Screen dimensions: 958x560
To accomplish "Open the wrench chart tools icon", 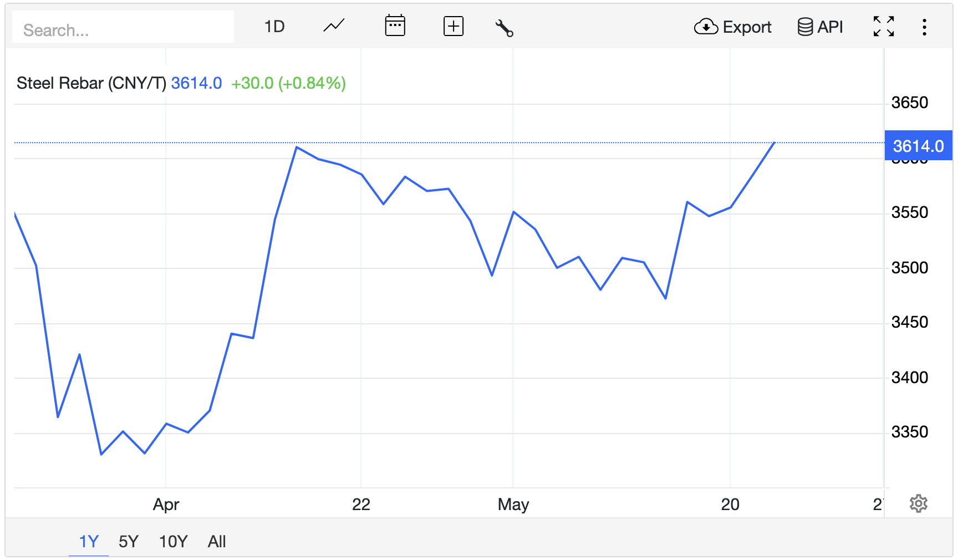I will (504, 28).
